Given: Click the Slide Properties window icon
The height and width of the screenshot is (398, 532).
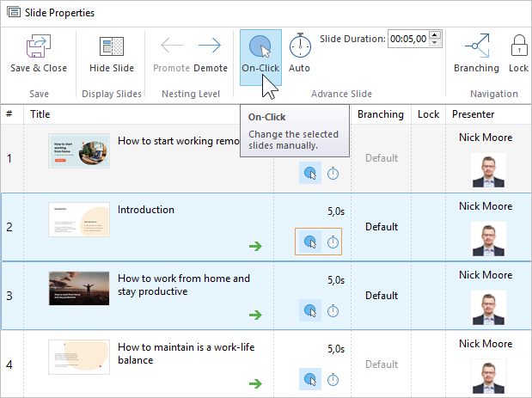Looking at the screenshot, I should 14,13.
